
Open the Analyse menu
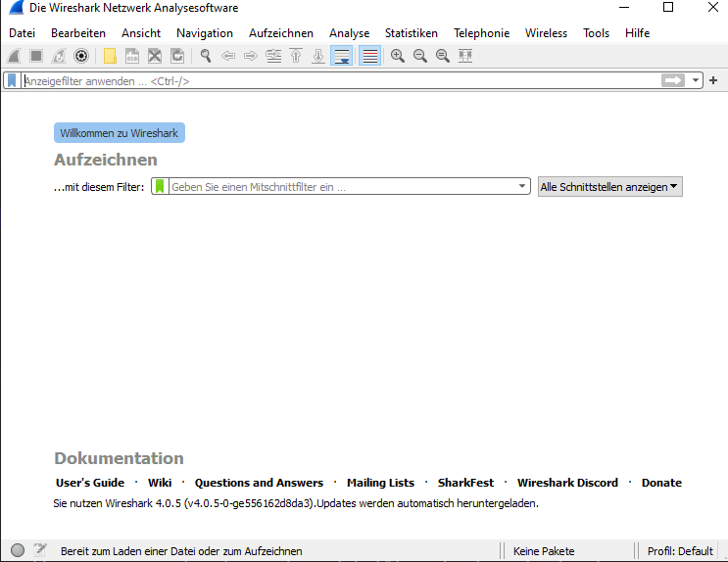coord(349,33)
